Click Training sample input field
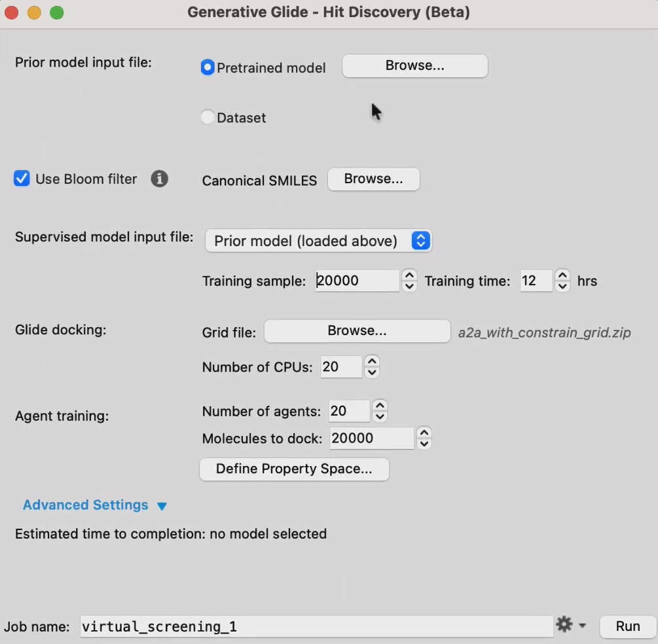Screen dimensions: 658x644 coord(357,280)
